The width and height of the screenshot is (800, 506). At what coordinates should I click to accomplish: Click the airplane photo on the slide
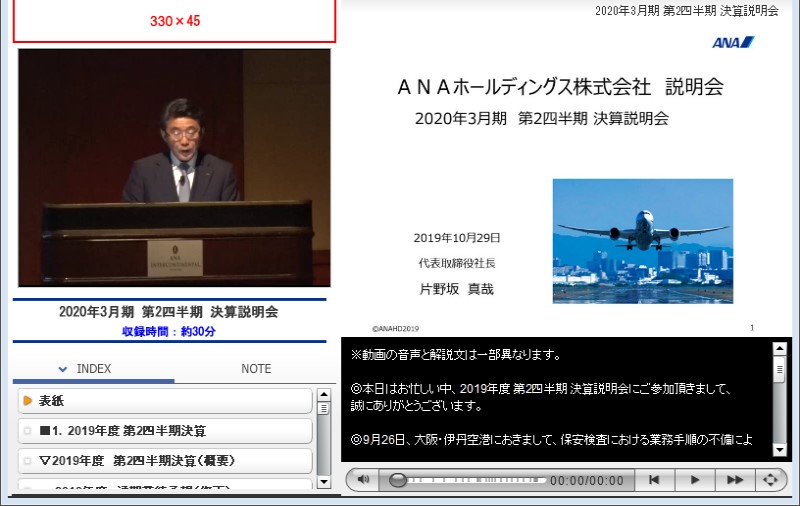643,241
